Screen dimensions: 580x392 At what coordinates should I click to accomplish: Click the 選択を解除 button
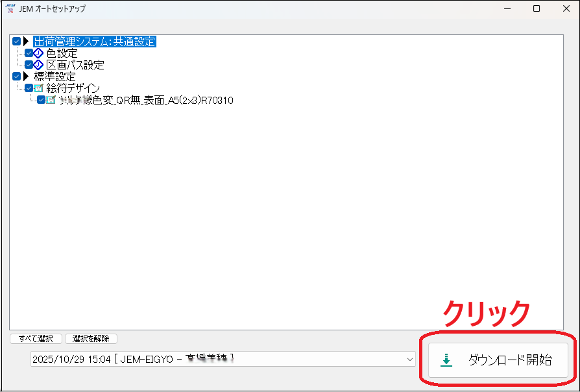click(91, 339)
